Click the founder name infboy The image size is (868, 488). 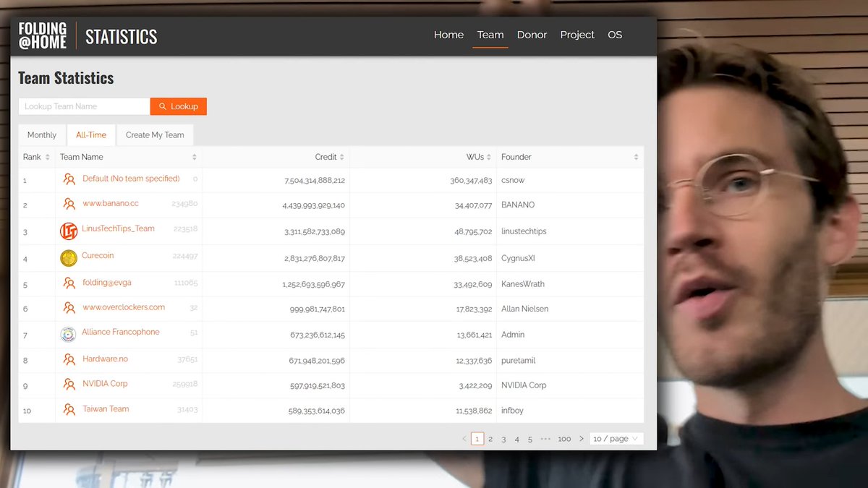click(512, 411)
